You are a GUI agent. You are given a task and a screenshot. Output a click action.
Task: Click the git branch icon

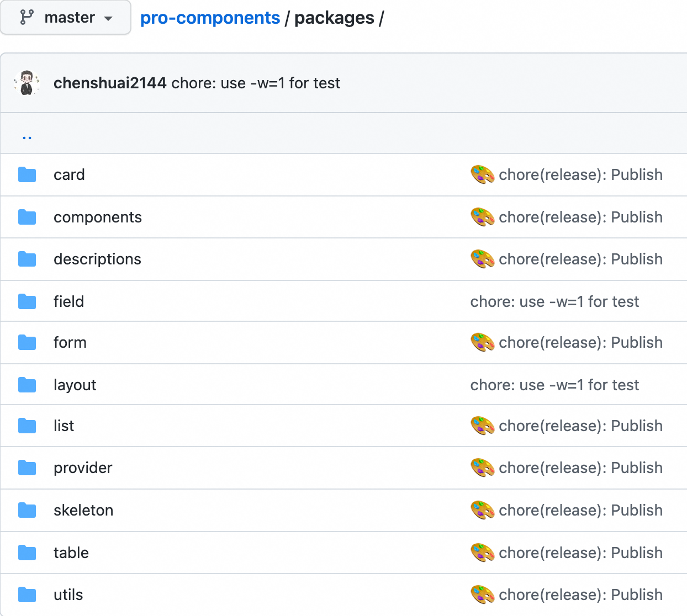pyautogui.click(x=27, y=18)
